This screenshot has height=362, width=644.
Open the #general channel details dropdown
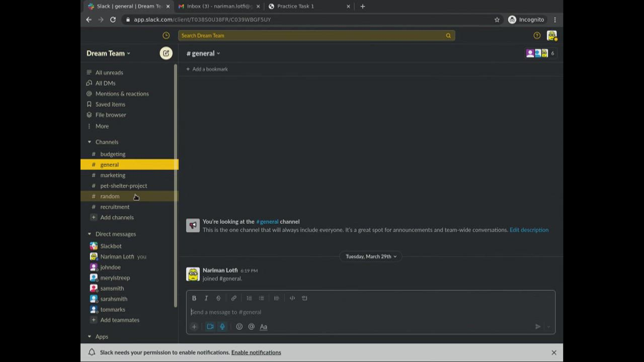(x=203, y=53)
